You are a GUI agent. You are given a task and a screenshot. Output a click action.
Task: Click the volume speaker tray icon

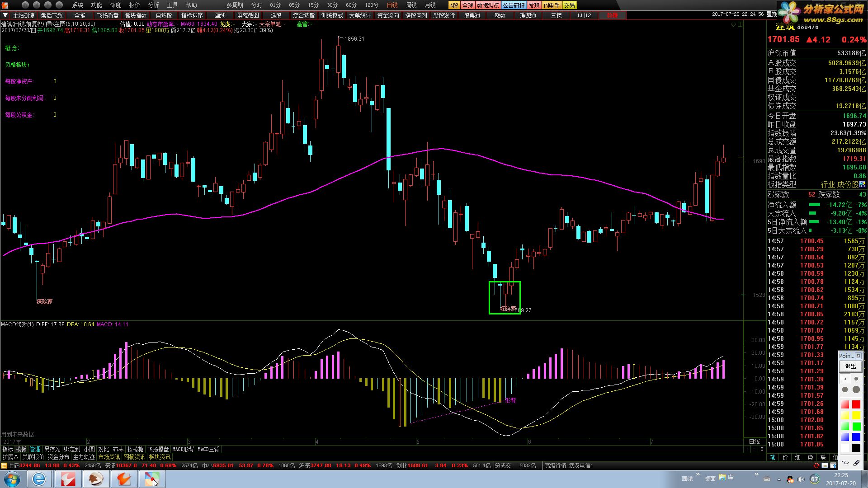pyautogui.click(x=801, y=479)
